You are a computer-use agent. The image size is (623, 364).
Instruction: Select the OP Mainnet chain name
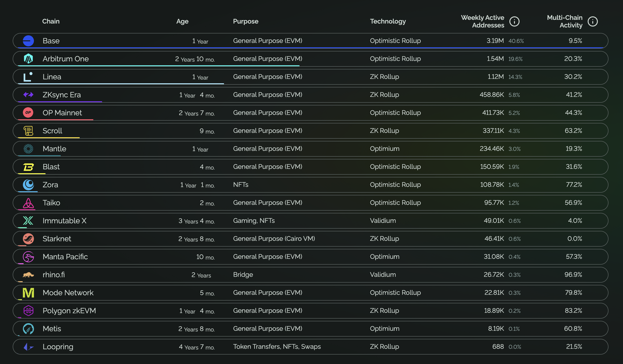pyautogui.click(x=62, y=113)
